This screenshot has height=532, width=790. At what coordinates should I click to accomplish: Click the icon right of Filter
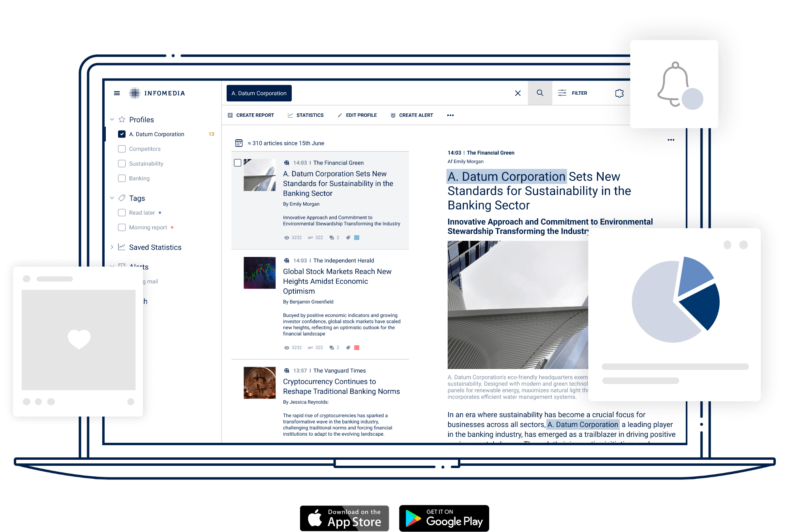pos(619,93)
